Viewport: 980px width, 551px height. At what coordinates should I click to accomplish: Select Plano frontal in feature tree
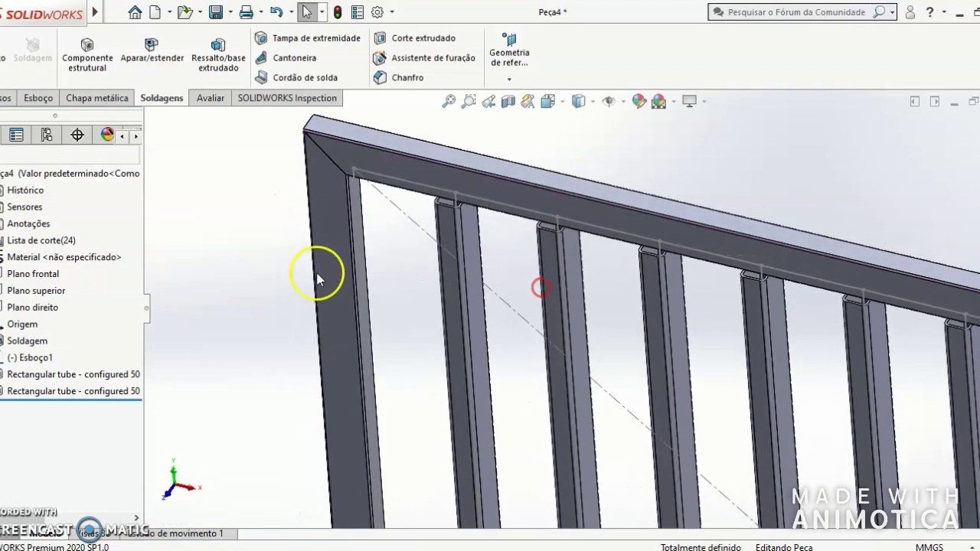(33, 274)
